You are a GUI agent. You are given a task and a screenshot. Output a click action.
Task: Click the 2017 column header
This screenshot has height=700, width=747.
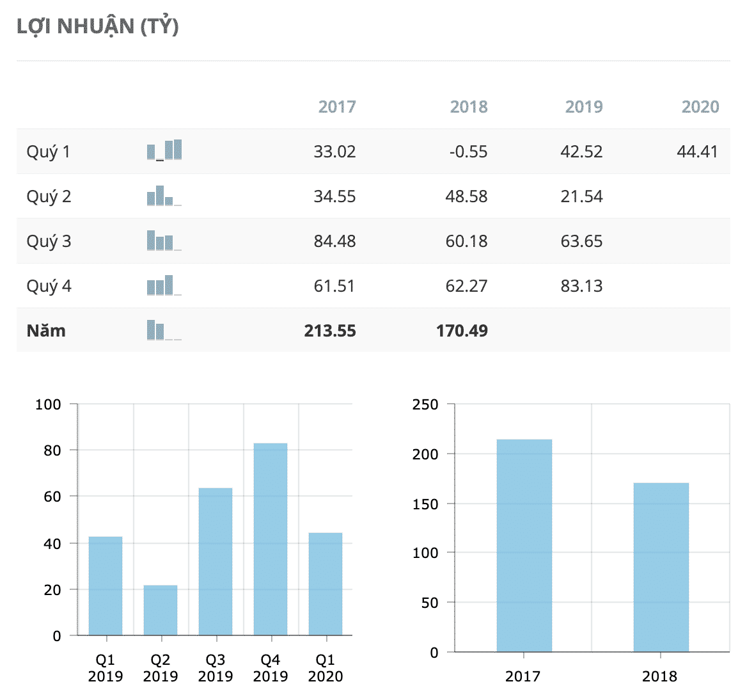click(x=337, y=107)
